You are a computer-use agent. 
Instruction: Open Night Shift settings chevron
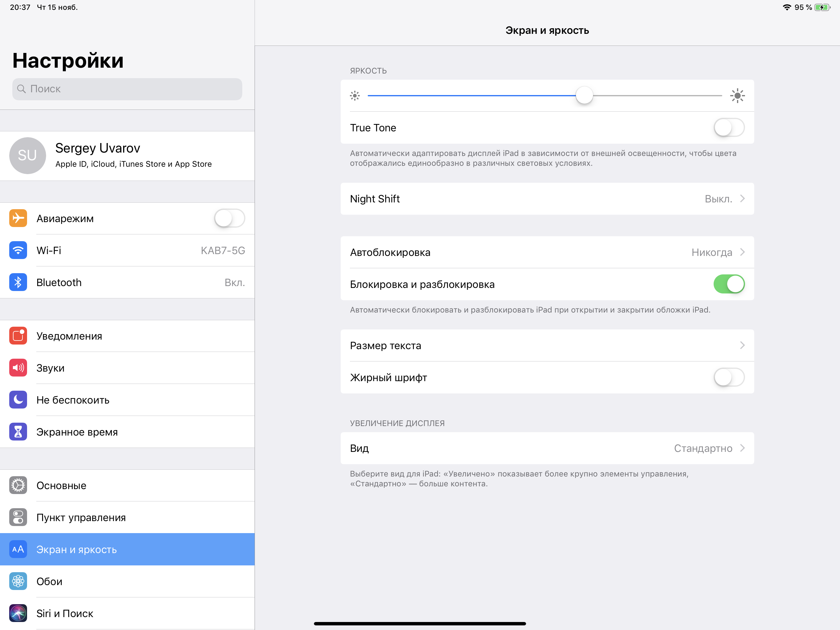click(742, 198)
